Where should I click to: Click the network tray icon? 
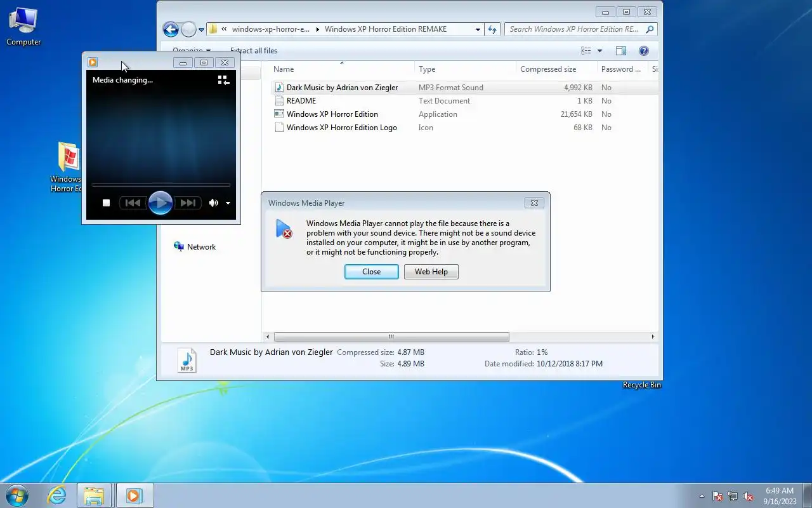tap(733, 496)
